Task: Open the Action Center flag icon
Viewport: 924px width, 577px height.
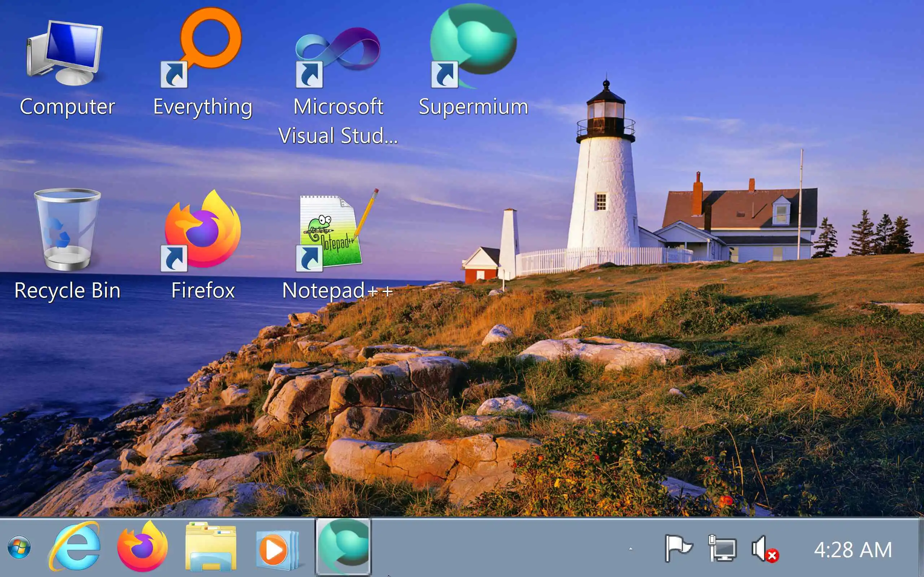Action: 678,548
